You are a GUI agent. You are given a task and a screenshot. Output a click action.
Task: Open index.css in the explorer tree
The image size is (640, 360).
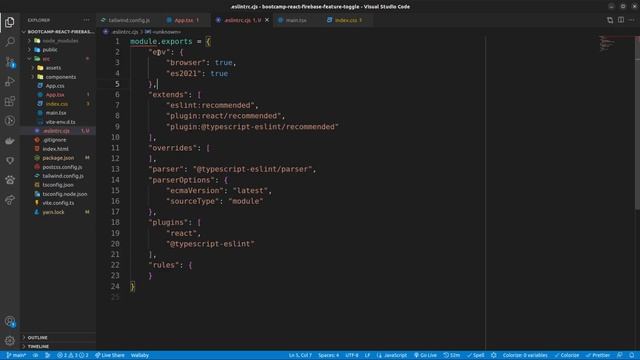59,104
